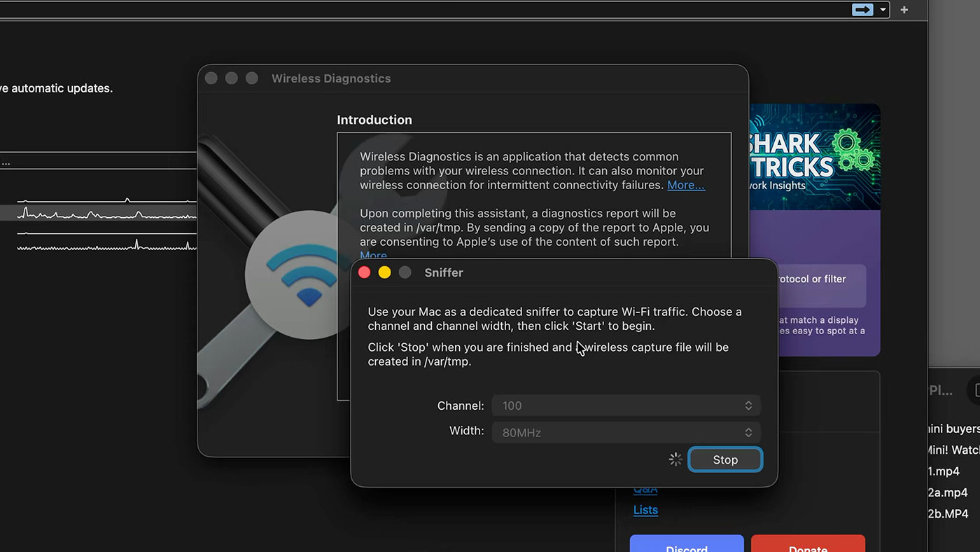Select the 2b.MP4 file entry
The image size is (980, 552).
point(948,513)
